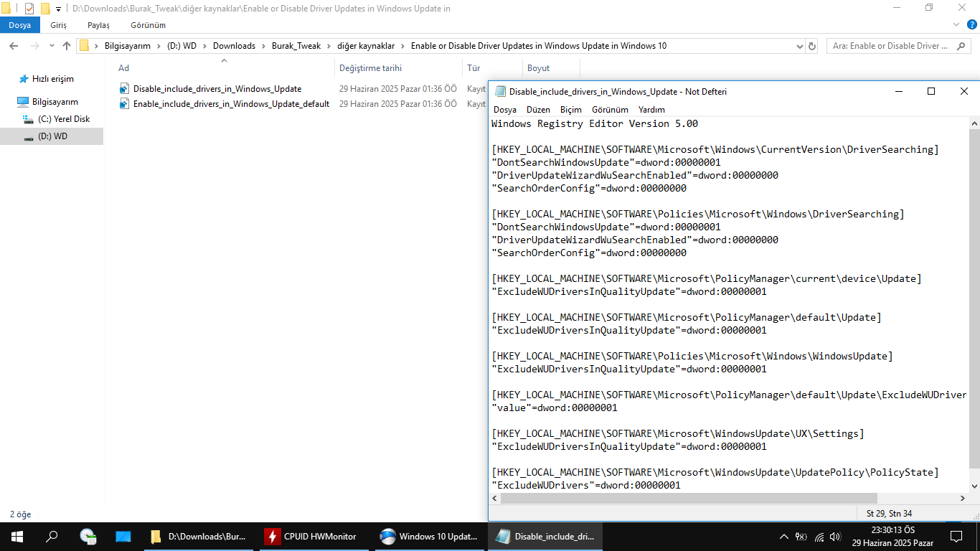Click the "value"=dword:00000001 line in Notepad
980x551 pixels.
click(x=555, y=408)
